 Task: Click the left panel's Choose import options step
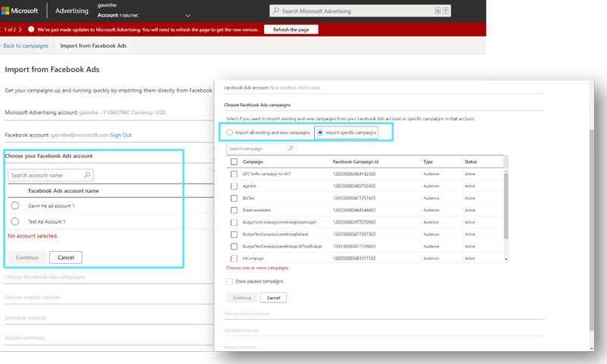(x=33, y=297)
